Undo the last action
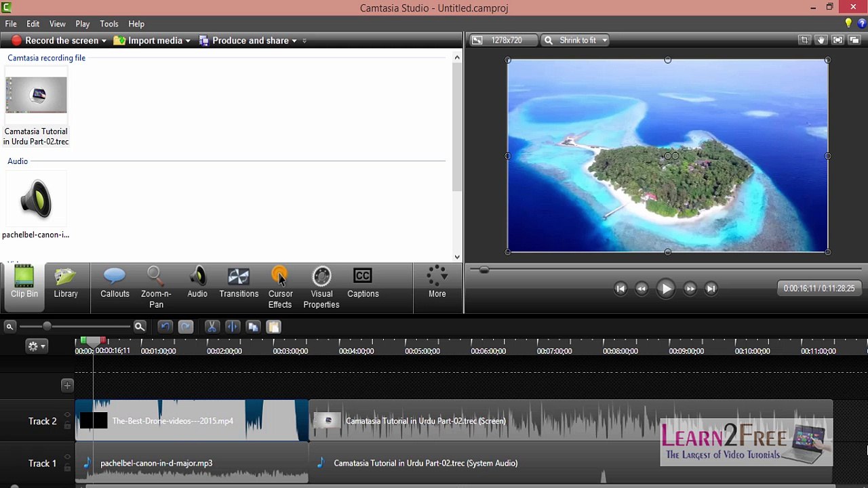Viewport: 868px width, 488px height. (165, 327)
